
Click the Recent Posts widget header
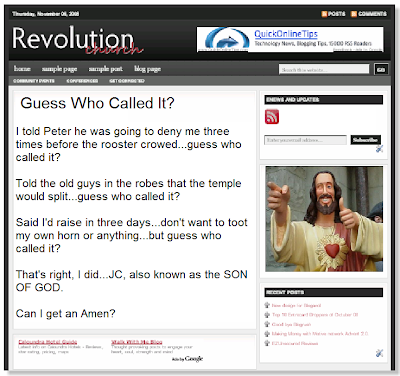(324, 292)
